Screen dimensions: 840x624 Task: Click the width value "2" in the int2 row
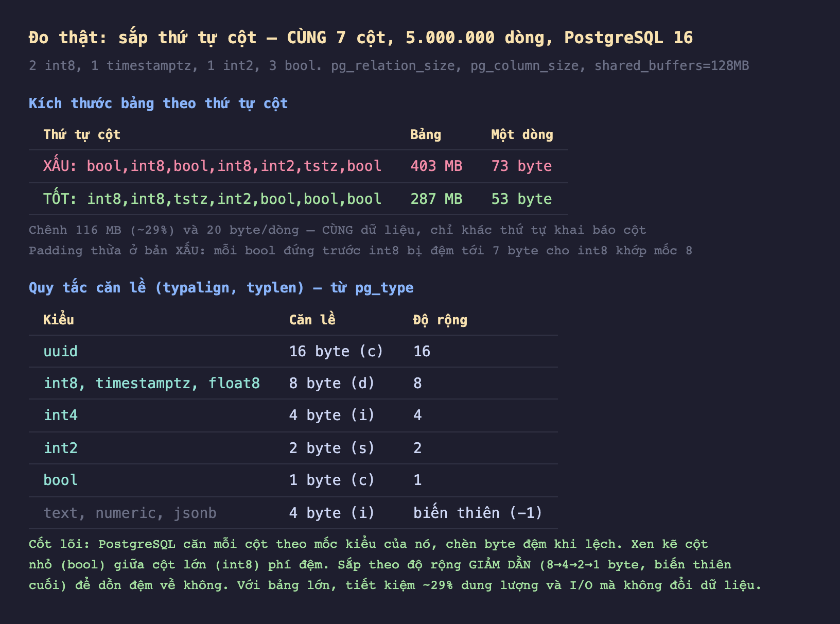pos(417,448)
